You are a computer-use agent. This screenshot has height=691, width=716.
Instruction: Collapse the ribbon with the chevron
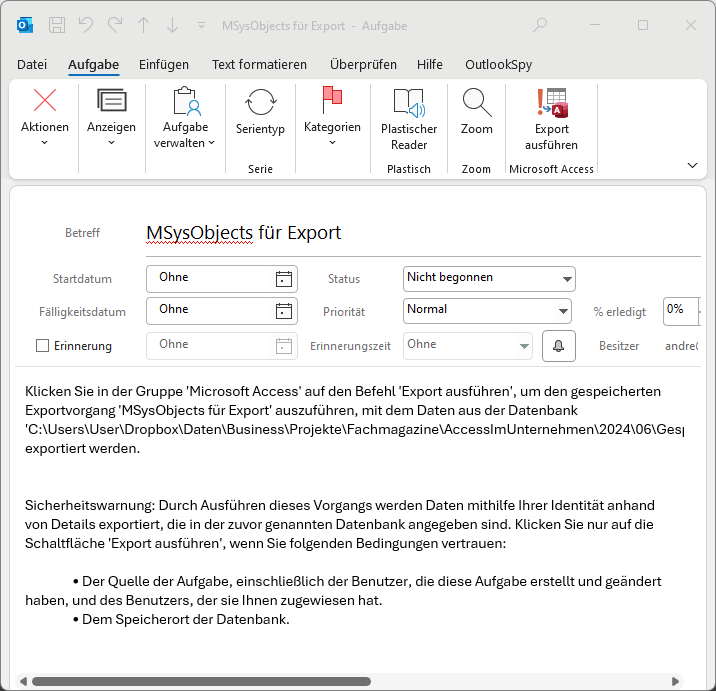[x=692, y=165]
